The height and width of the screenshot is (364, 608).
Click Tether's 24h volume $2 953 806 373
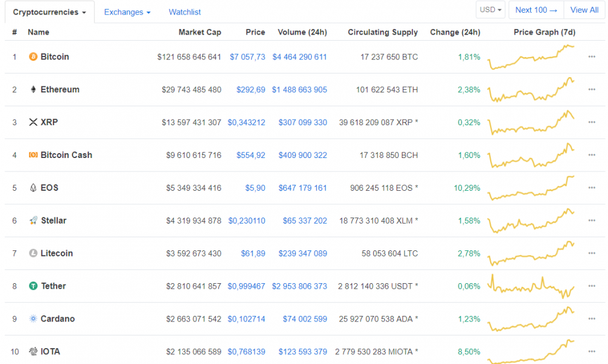[299, 286]
